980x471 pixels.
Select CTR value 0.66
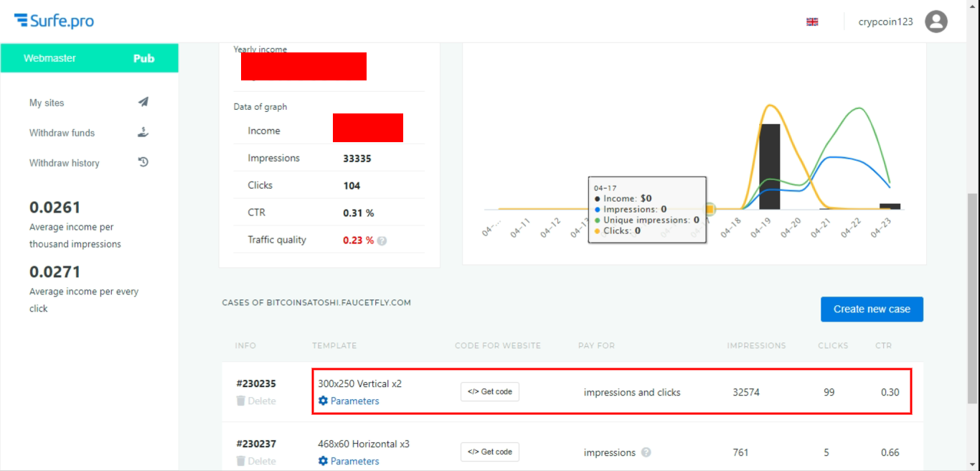[x=890, y=452]
